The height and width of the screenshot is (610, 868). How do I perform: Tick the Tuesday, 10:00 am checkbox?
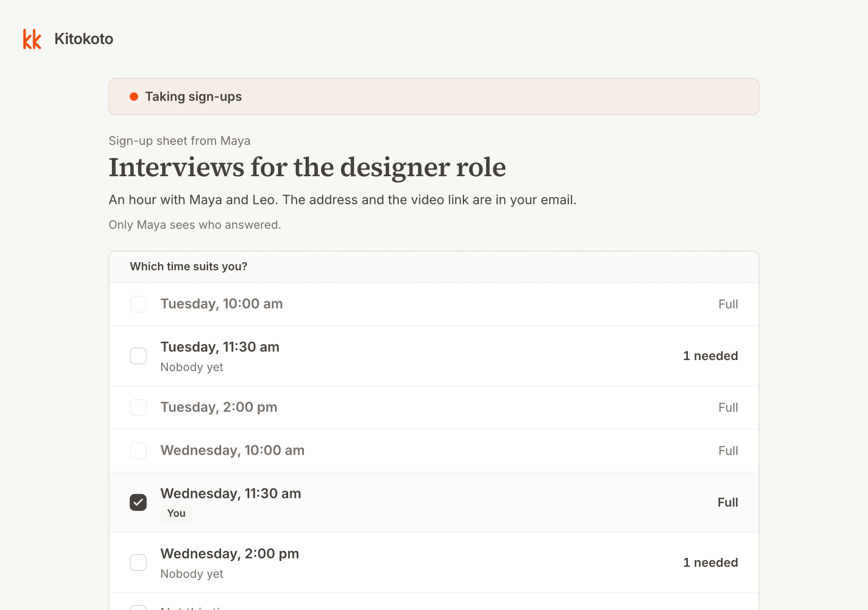click(138, 304)
